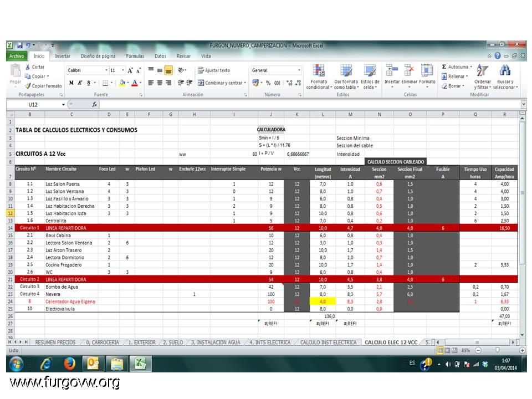Switch to Diseño de página tab
This screenshot has height=399, width=532.
[98, 56]
